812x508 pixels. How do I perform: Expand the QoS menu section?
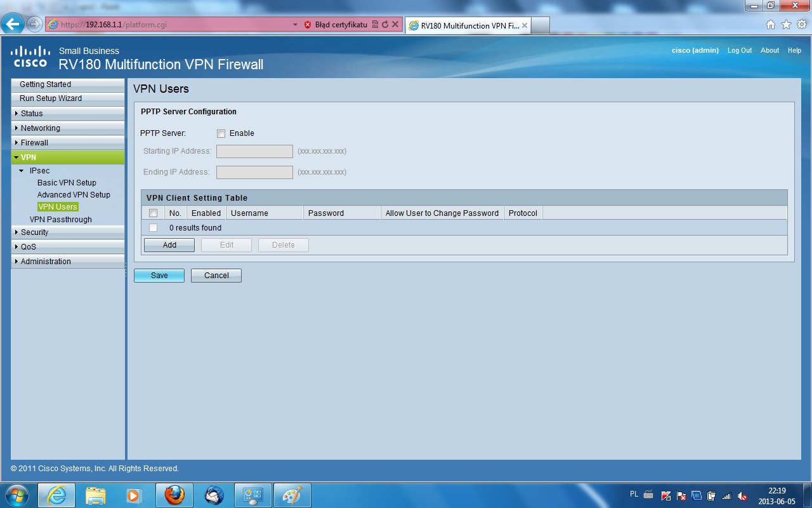(x=68, y=247)
